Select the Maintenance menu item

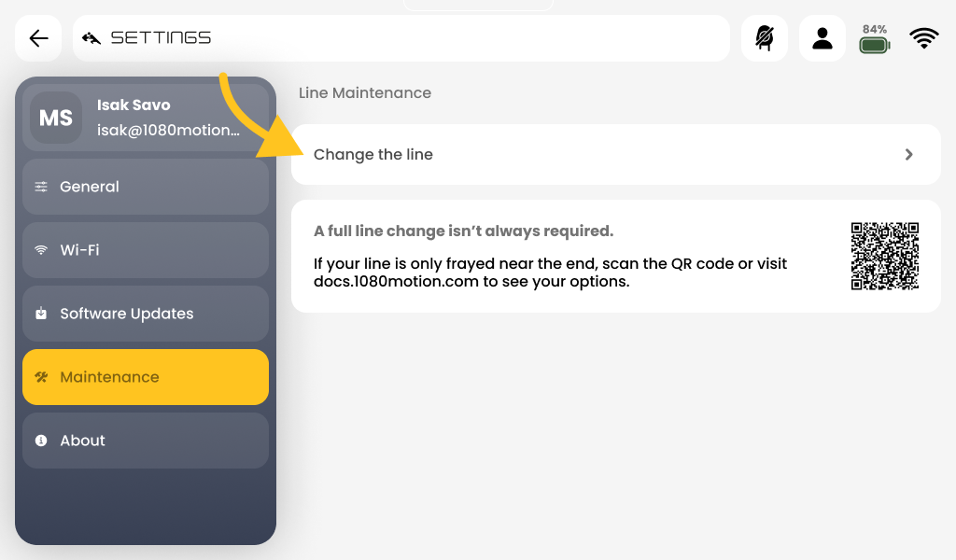pos(146,376)
